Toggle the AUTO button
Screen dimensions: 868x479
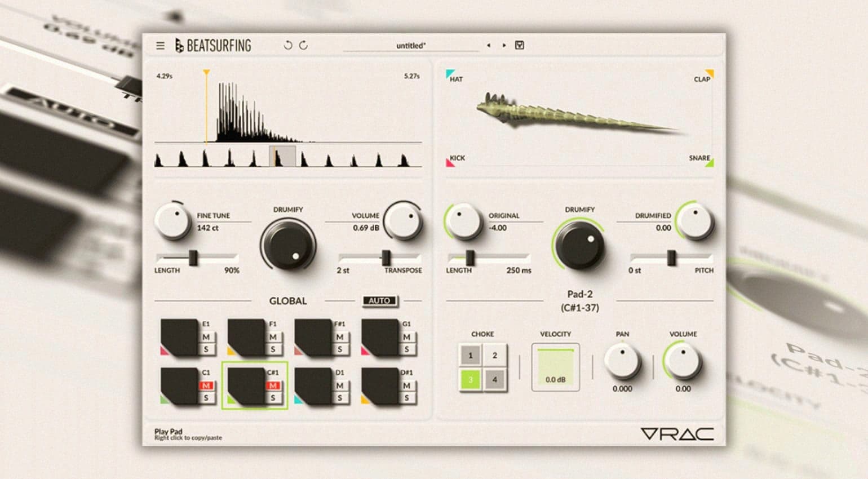pos(379,301)
